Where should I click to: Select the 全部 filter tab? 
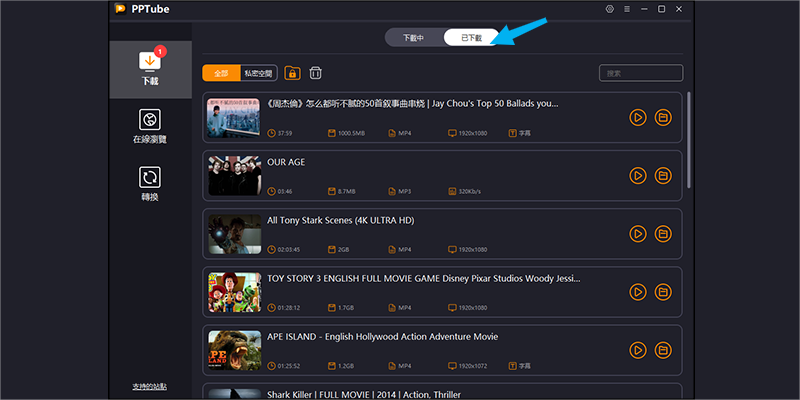coord(221,73)
